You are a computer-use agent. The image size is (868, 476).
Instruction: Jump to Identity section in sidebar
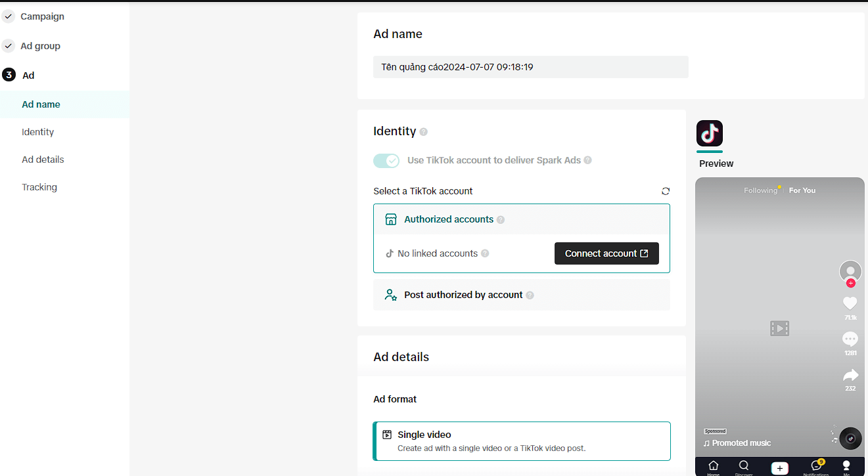point(38,132)
